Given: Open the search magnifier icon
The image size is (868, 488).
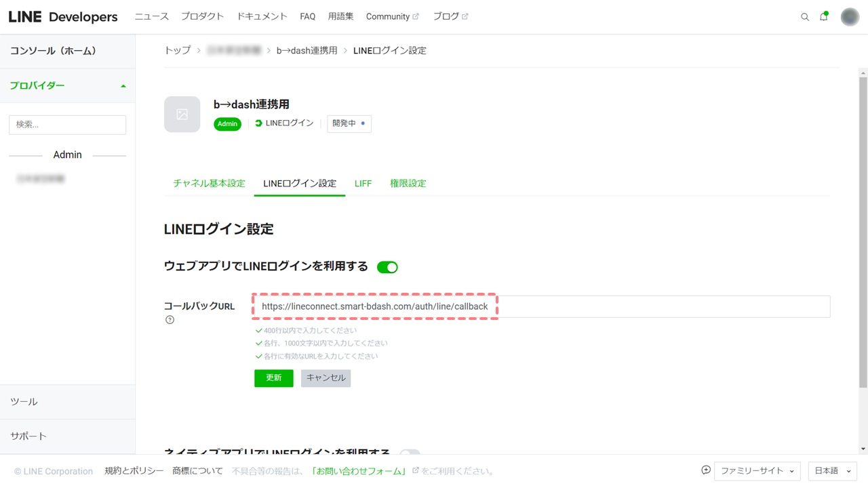Looking at the screenshot, I should pos(805,17).
